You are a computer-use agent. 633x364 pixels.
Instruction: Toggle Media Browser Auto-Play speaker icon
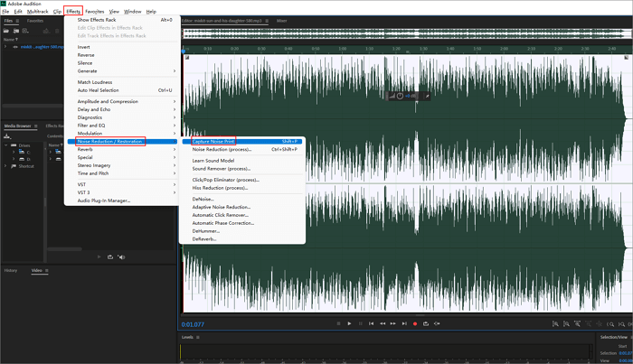(121, 257)
